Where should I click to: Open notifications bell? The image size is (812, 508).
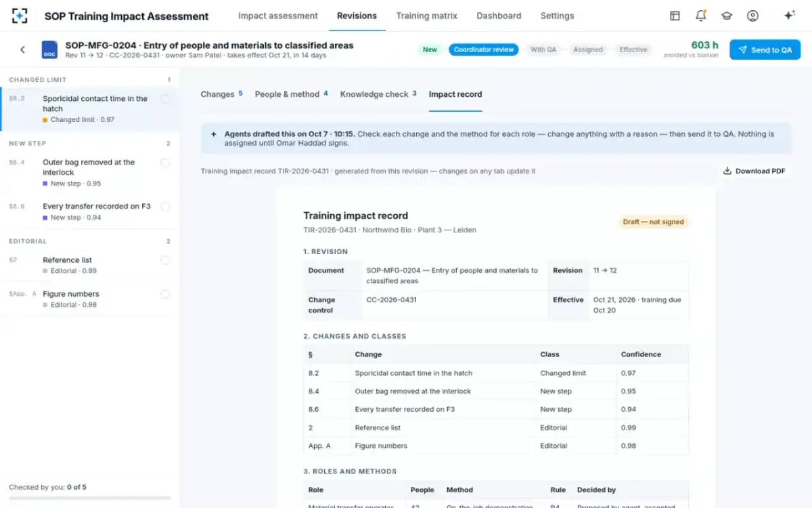[x=701, y=16]
